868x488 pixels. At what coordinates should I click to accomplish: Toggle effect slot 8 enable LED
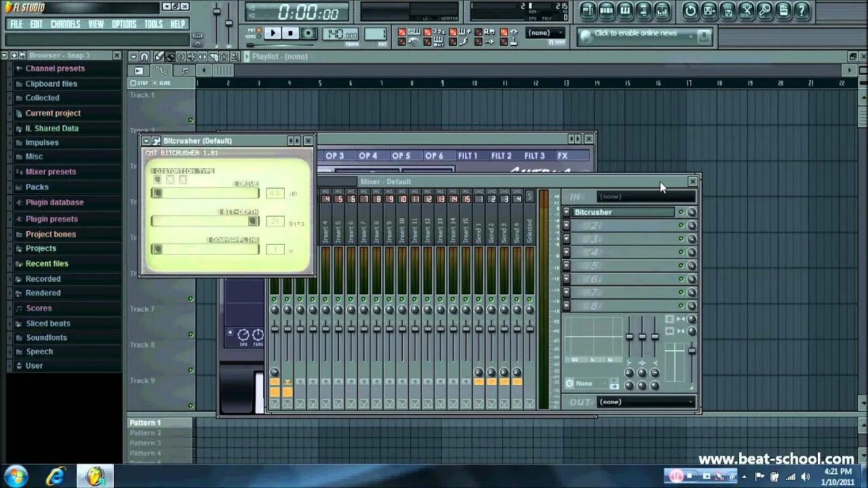tap(681, 306)
